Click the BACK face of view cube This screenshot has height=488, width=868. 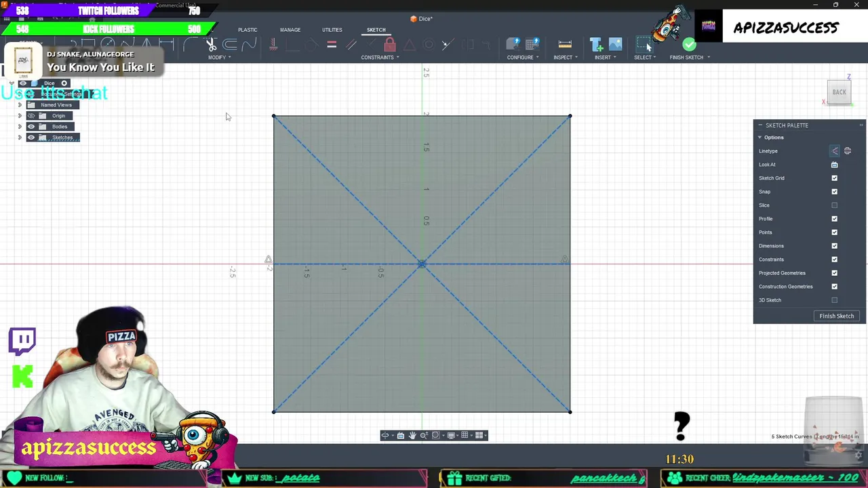coord(839,92)
